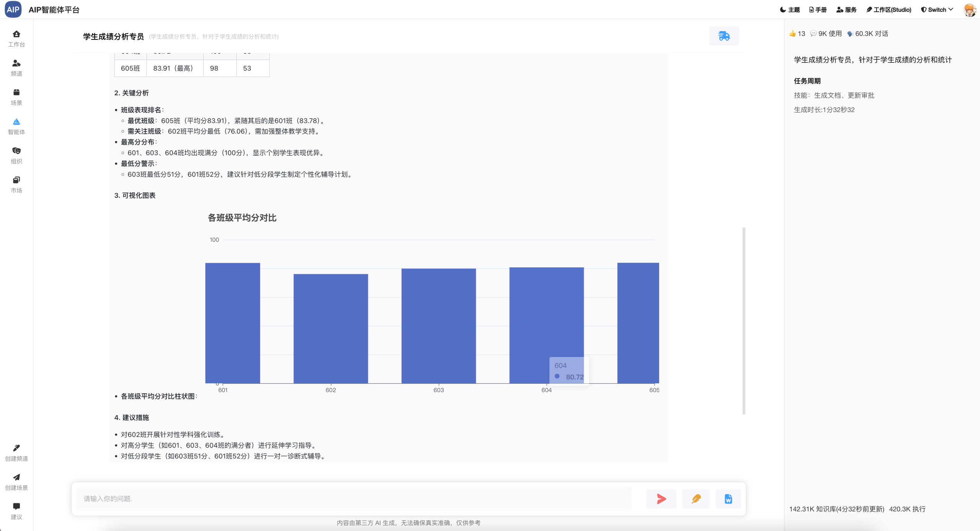Click the 各班级平均分对比 chart title
The image size is (980, 531).
pyautogui.click(x=242, y=218)
